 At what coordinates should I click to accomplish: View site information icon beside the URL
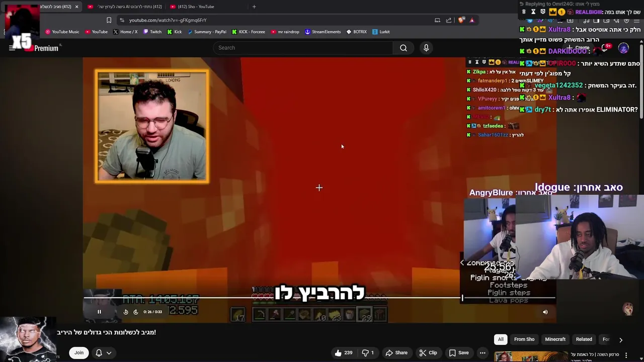[x=122, y=20]
